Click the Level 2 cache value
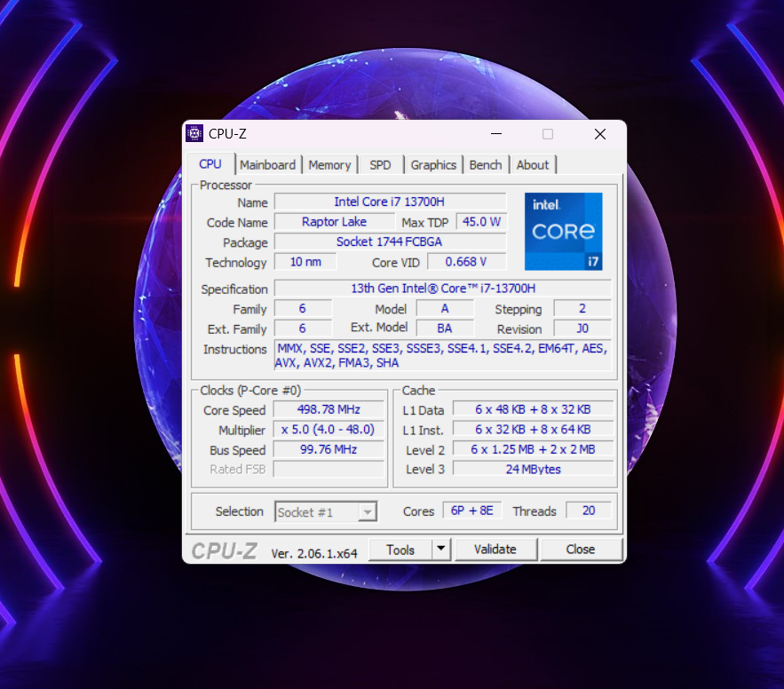Screen dimensions: 784x689 click(533, 449)
